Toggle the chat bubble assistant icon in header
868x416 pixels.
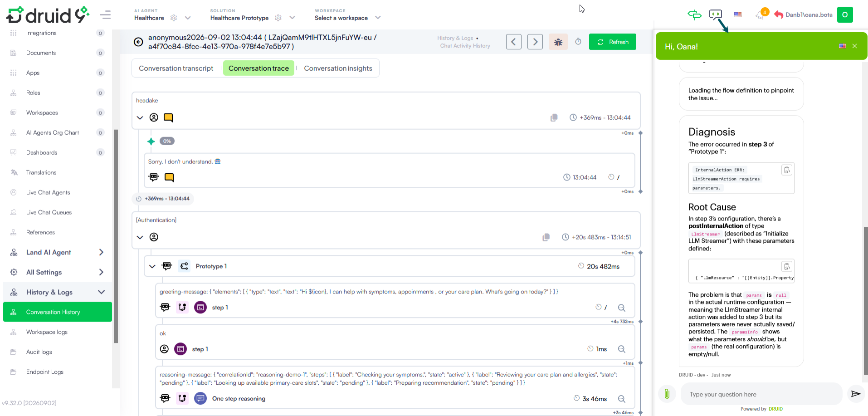[x=716, y=15]
